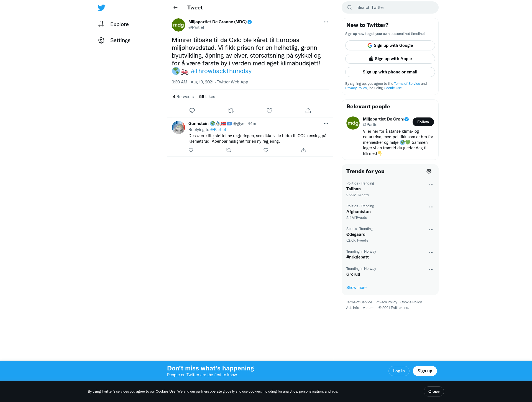Click the Search Twitter field
The width and height of the screenshot is (532, 402).
[390, 7]
